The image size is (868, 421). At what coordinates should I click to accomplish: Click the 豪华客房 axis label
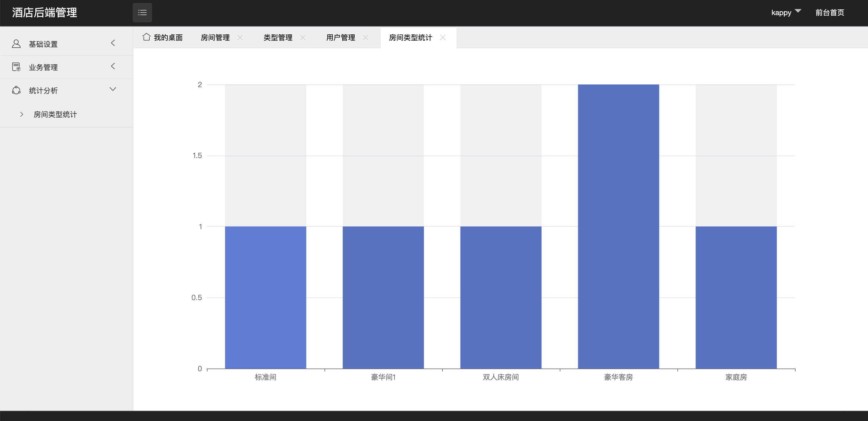(x=618, y=377)
